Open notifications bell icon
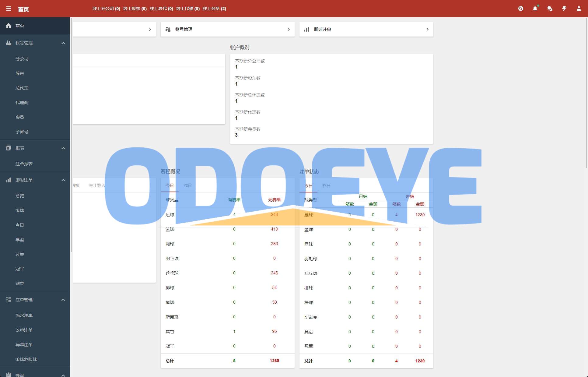This screenshot has width=588, height=377. tap(535, 9)
